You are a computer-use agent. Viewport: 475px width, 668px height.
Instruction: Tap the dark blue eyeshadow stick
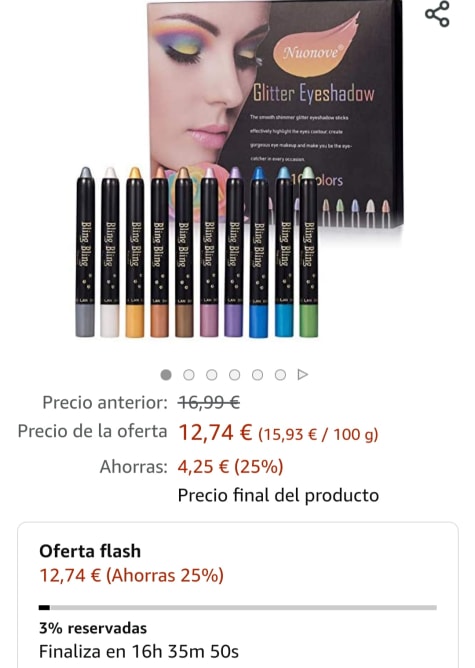click(x=259, y=252)
